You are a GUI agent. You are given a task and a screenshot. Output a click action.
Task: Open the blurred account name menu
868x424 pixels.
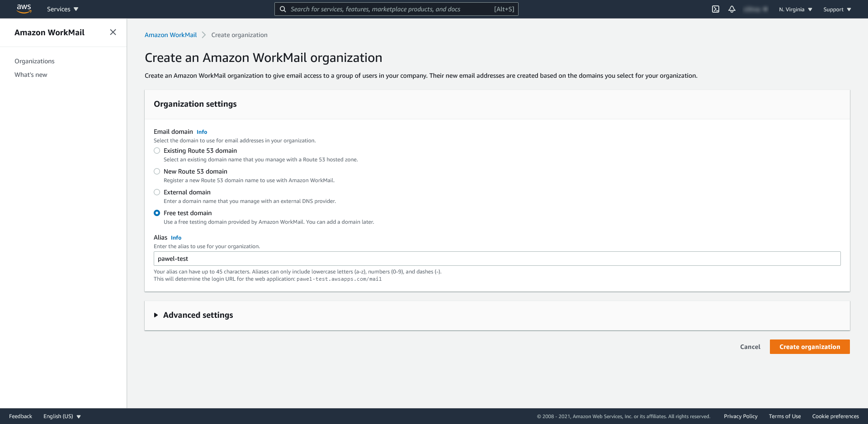point(755,9)
